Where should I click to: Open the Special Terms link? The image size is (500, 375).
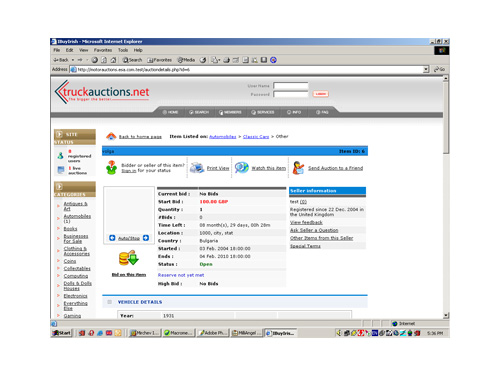pos(305,246)
